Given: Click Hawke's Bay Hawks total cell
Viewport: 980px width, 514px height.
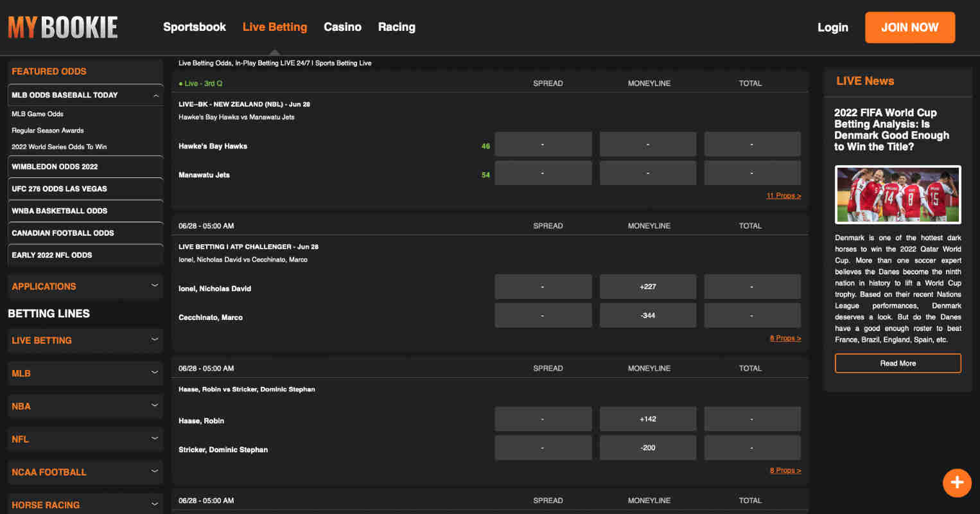Looking at the screenshot, I should (753, 144).
